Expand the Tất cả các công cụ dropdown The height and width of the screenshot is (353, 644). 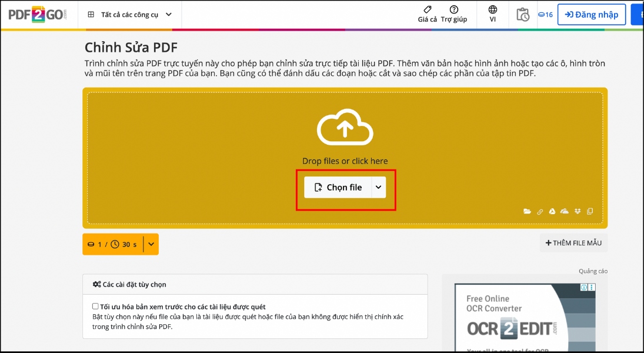[x=130, y=14]
